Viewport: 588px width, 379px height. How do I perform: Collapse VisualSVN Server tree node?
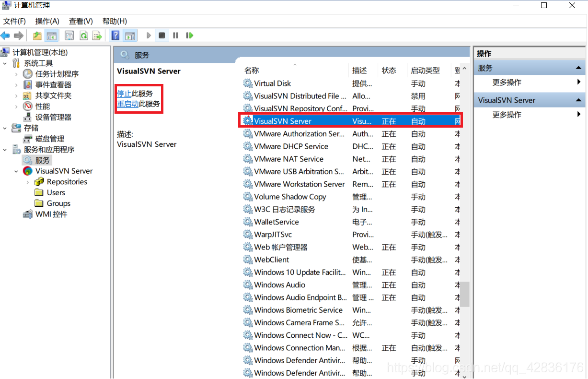(x=16, y=171)
